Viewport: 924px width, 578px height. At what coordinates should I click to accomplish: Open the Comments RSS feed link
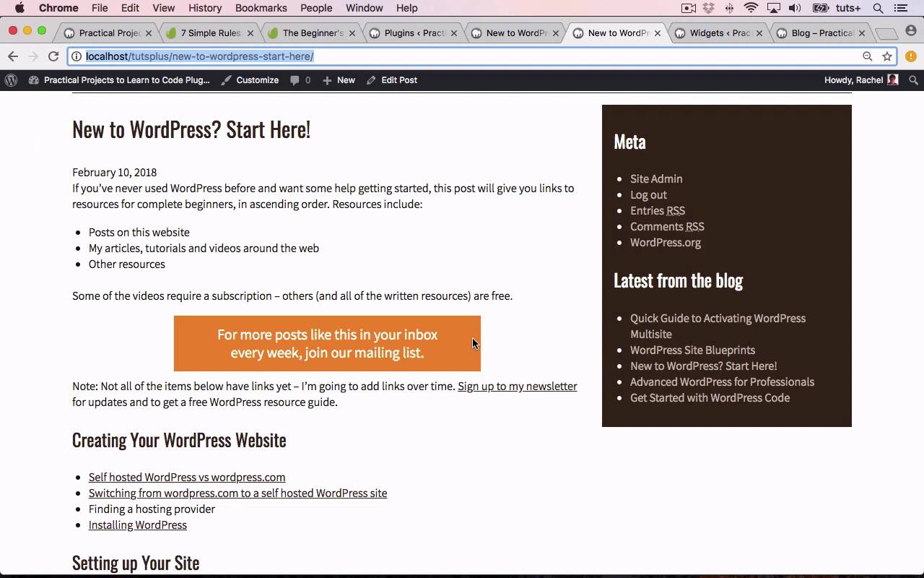(x=667, y=226)
